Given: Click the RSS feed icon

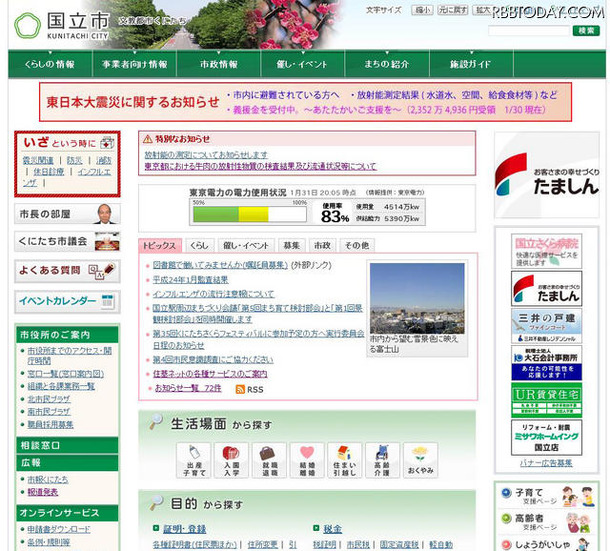Looking at the screenshot, I should coord(240,389).
